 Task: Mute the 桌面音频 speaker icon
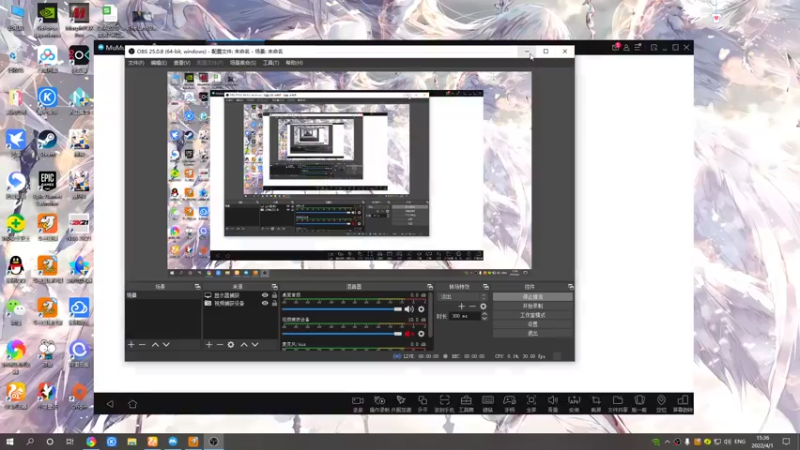pos(409,309)
